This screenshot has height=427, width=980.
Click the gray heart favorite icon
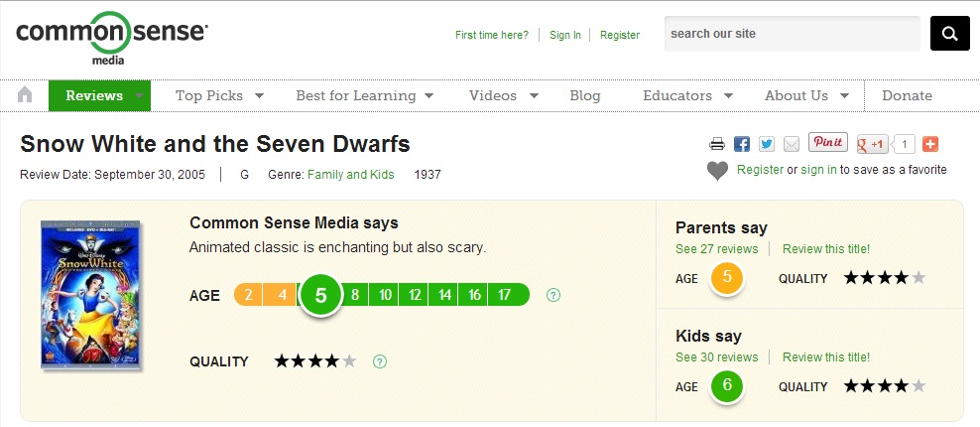click(x=717, y=171)
